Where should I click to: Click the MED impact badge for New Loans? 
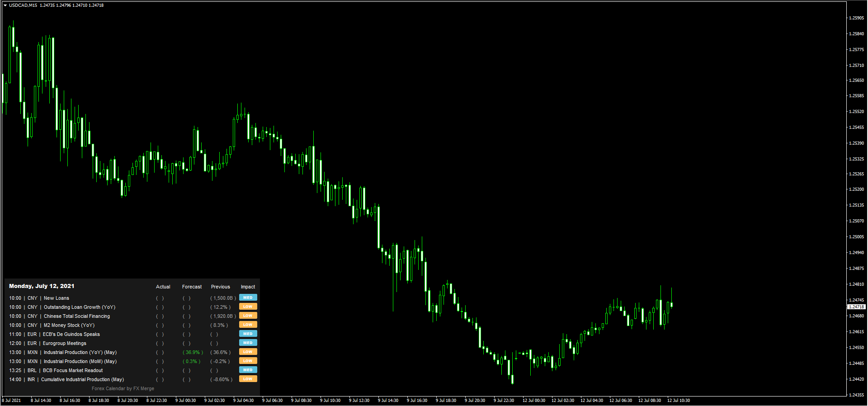tap(248, 297)
